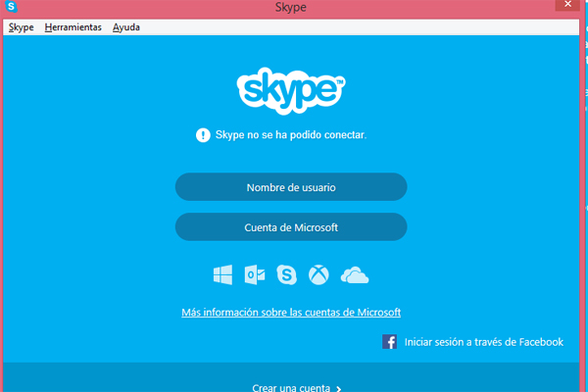Click the Facebook logo icon
The height and width of the screenshot is (392, 588).
(389, 342)
